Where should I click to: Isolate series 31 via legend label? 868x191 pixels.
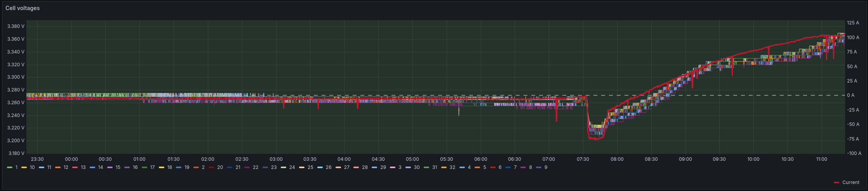tap(435, 167)
